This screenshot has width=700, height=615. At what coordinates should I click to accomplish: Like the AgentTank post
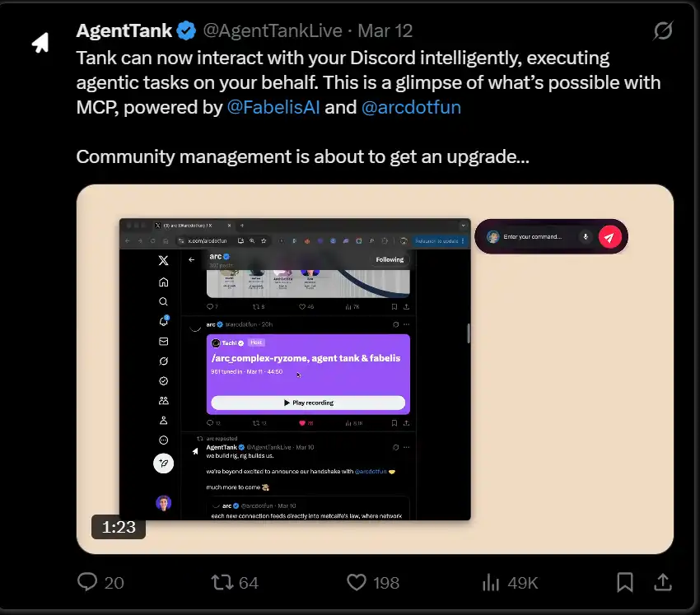click(x=356, y=582)
